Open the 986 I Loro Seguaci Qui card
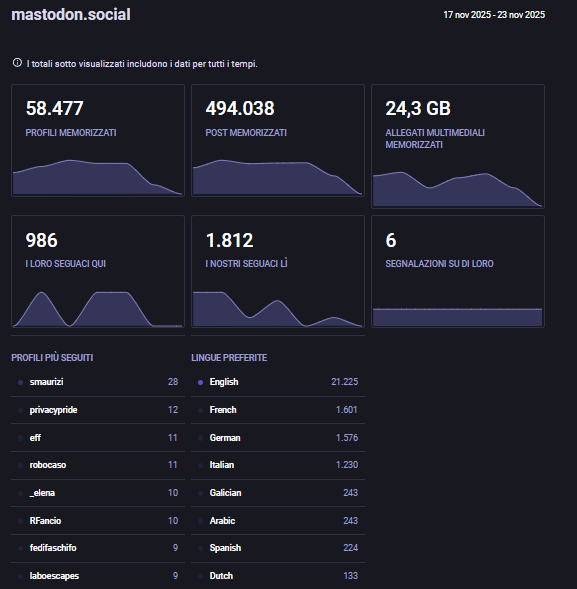 (98, 272)
